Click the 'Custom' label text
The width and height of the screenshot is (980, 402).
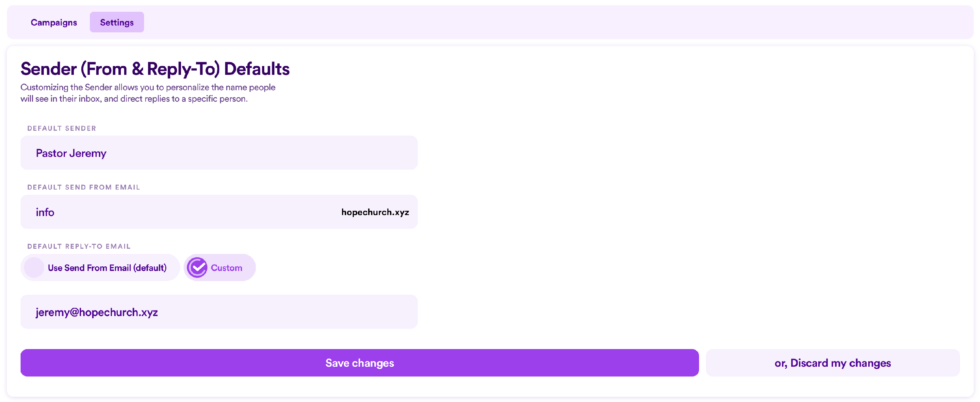click(226, 268)
